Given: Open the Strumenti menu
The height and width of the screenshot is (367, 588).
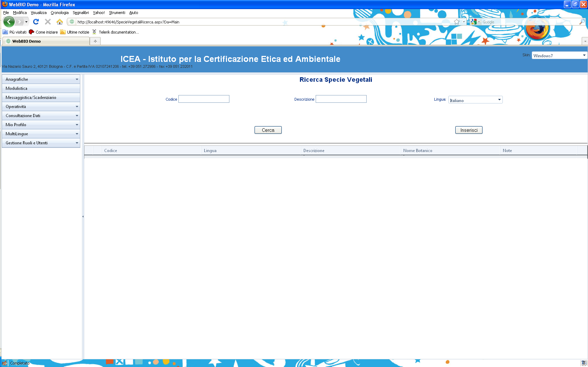Looking at the screenshot, I should click(x=117, y=13).
